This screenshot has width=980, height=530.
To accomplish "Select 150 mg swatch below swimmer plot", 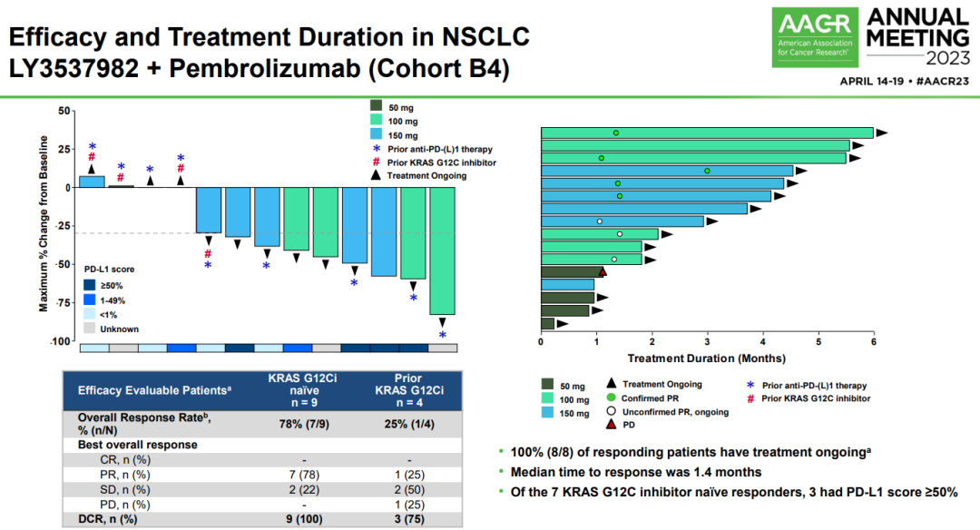I will [548, 411].
